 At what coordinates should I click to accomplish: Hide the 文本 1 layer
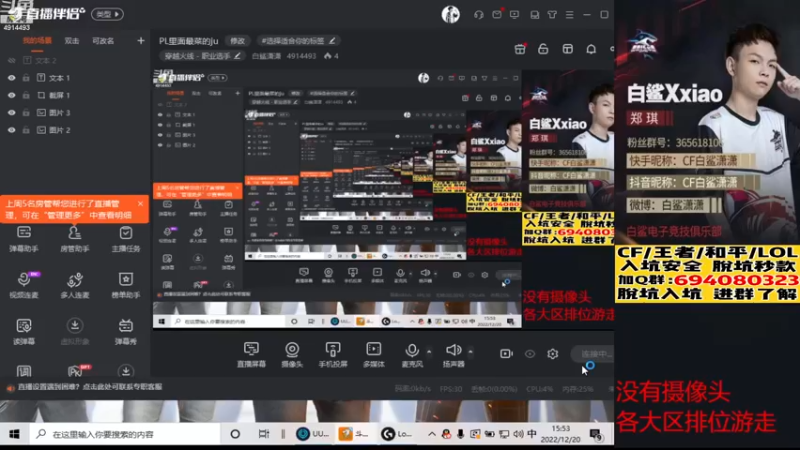click(x=11, y=78)
